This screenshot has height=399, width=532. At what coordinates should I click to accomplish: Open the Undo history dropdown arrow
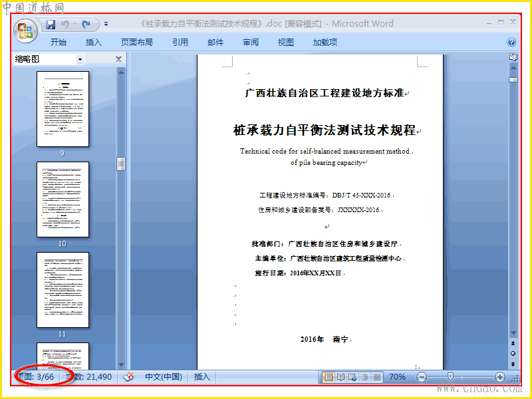(x=74, y=24)
